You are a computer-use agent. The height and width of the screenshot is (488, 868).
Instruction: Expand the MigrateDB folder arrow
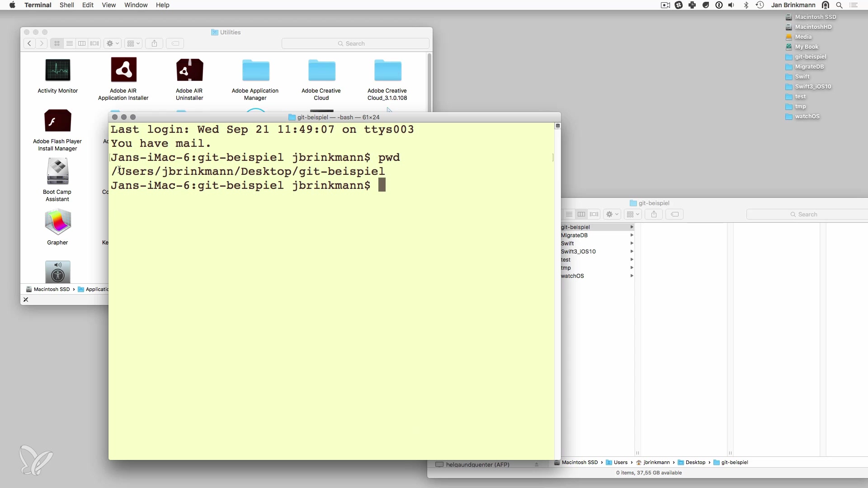(x=632, y=235)
